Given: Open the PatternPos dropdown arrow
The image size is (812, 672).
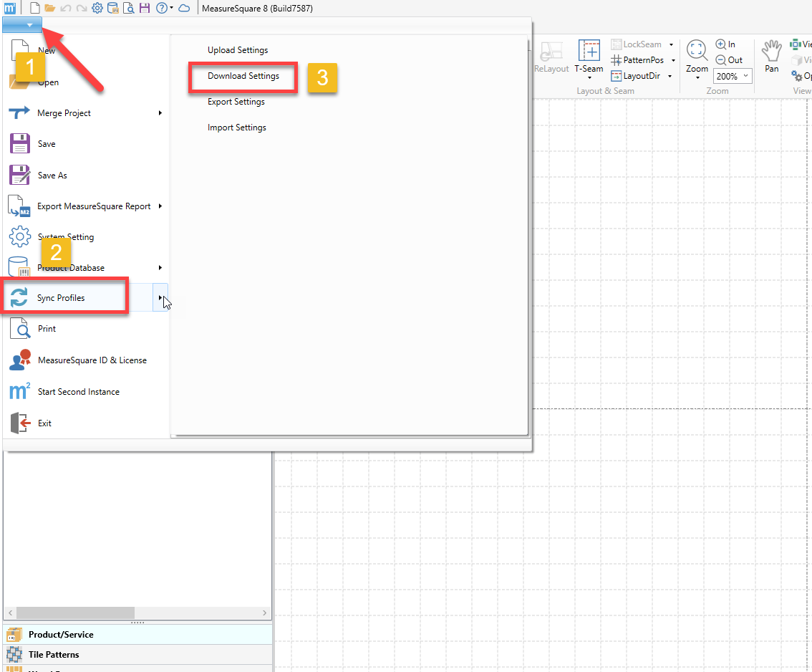Looking at the screenshot, I should (673, 60).
